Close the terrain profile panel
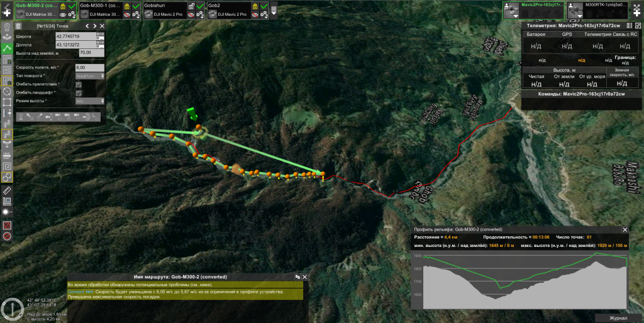This screenshot has height=323, width=644. (625, 229)
